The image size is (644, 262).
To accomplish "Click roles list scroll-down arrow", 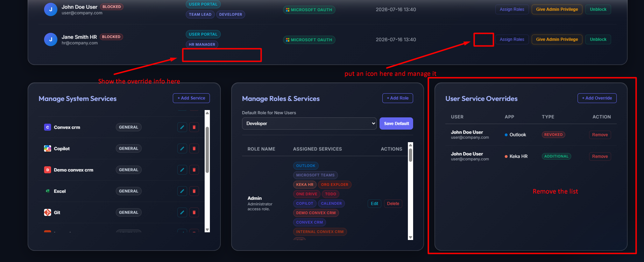I will click(411, 237).
